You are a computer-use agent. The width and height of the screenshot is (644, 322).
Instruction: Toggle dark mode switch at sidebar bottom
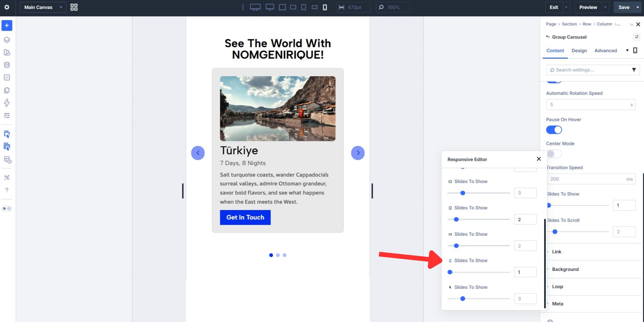click(6, 208)
